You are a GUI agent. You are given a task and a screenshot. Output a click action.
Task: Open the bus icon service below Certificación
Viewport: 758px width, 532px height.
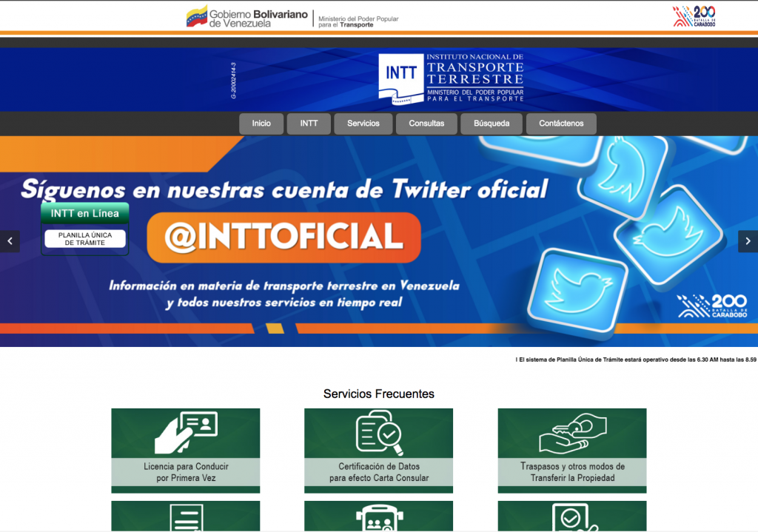[x=379, y=518]
